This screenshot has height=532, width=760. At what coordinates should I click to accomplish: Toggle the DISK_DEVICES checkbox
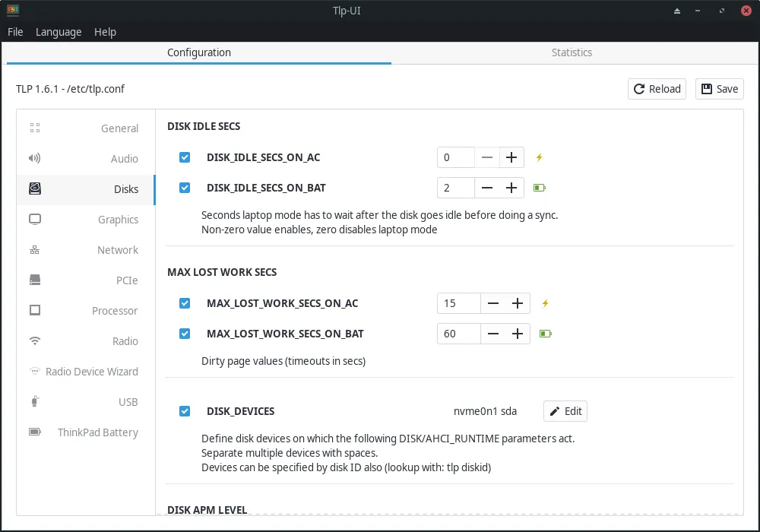[x=185, y=411]
